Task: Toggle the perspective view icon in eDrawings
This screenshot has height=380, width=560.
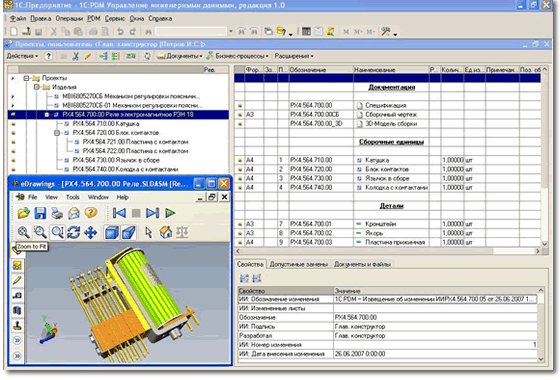Action: [129, 232]
